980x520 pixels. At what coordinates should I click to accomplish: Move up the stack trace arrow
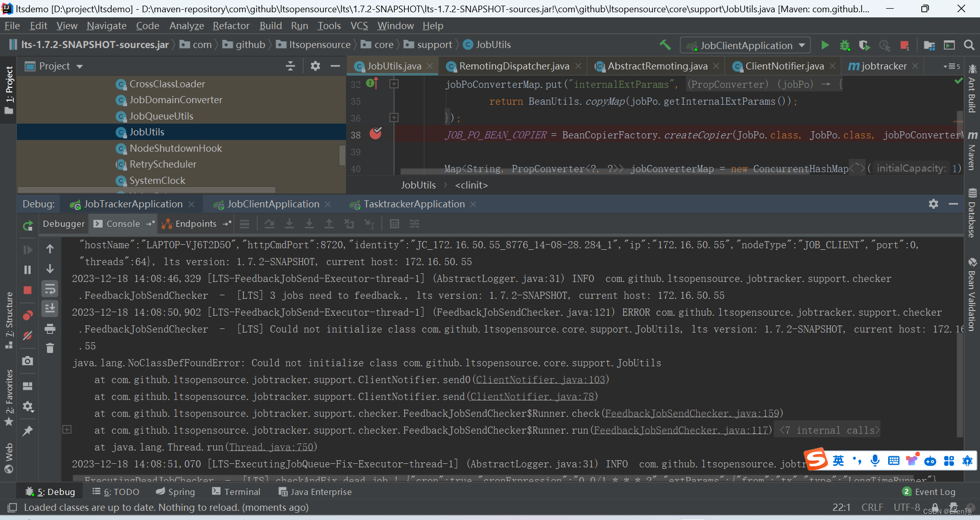pos(50,249)
